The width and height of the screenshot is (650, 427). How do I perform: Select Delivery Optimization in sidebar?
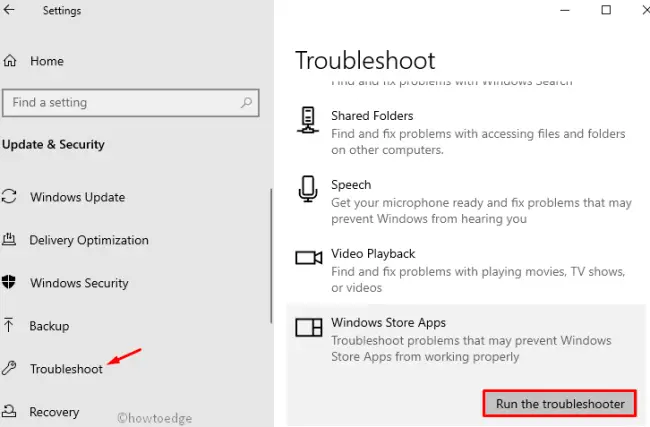pos(89,240)
